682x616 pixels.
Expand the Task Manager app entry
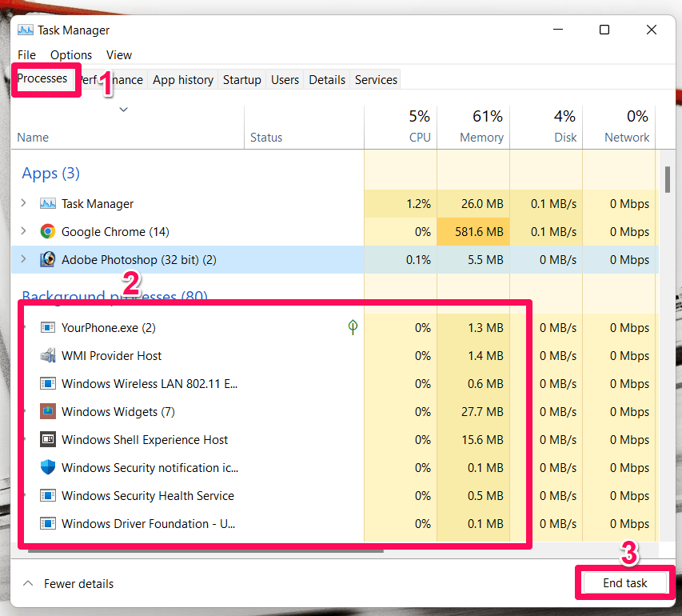[24, 203]
